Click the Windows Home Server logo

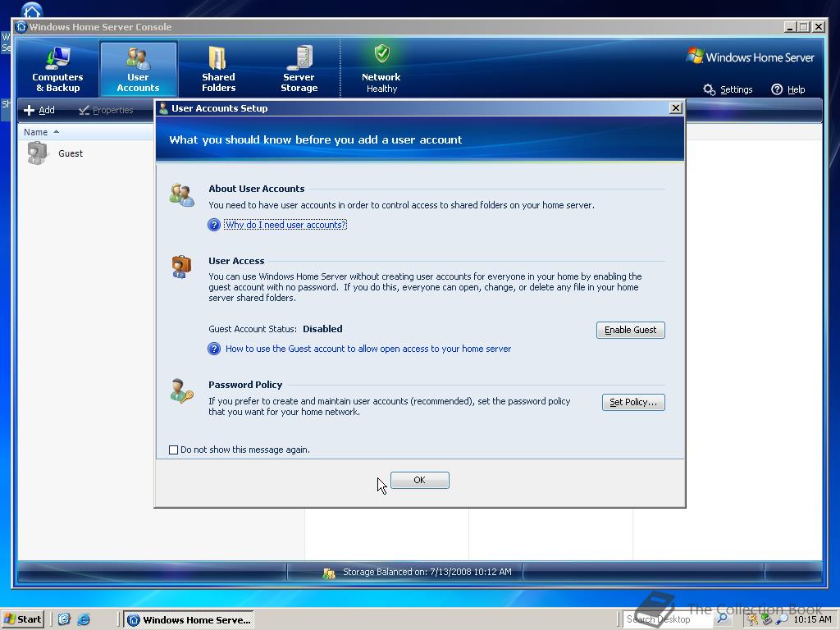click(x=750, y=57)
